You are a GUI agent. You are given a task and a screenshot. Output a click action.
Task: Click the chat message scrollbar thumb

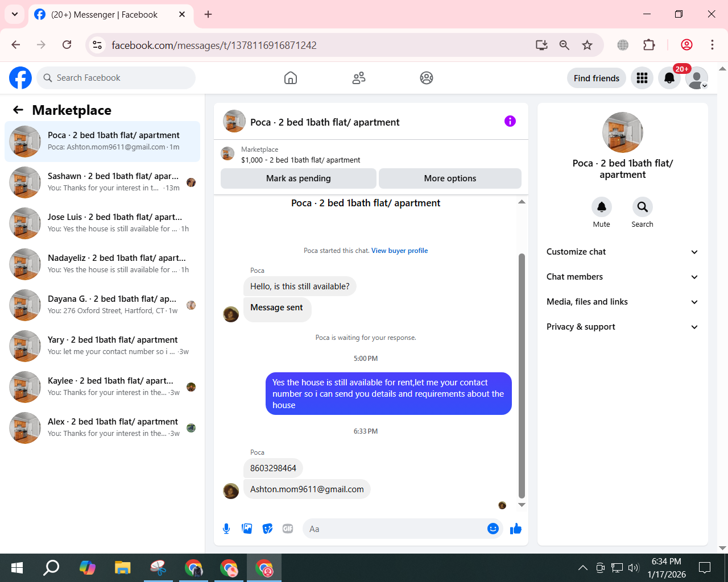(522, 376)
